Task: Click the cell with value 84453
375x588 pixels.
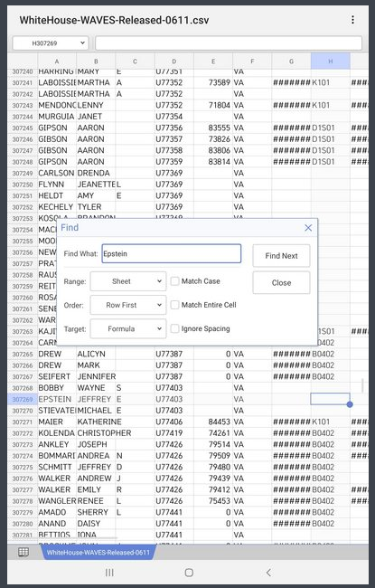Action: 213,422
